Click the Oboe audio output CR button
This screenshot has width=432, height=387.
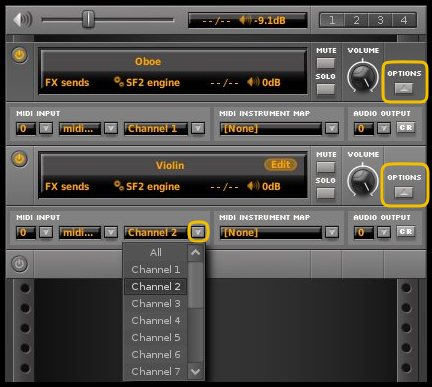(406, 128)
